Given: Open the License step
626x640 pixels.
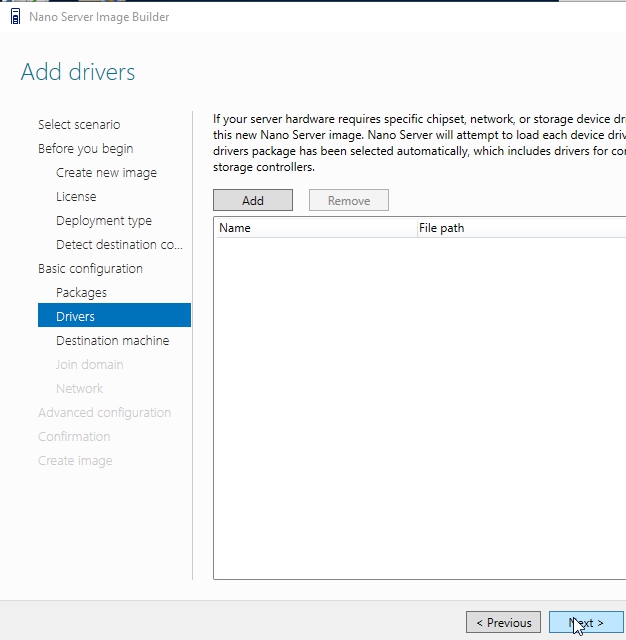Looking at the screenshot, I should [x=76, y=197].
